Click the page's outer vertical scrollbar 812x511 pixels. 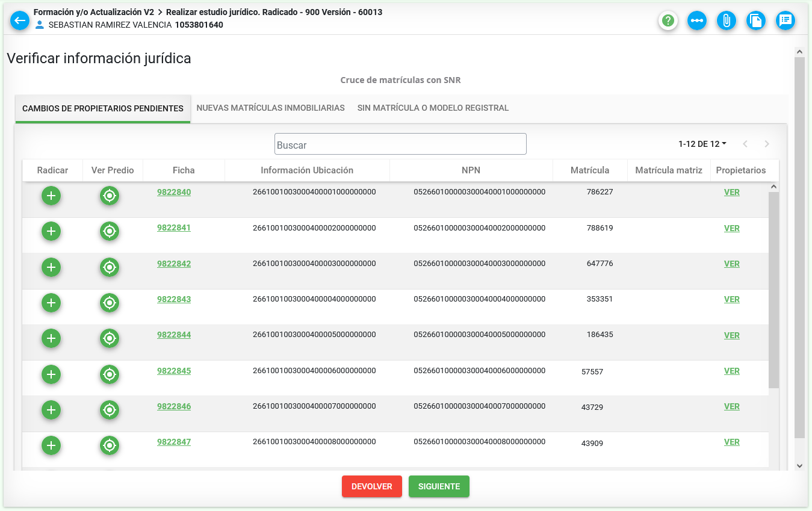(799, 248)
